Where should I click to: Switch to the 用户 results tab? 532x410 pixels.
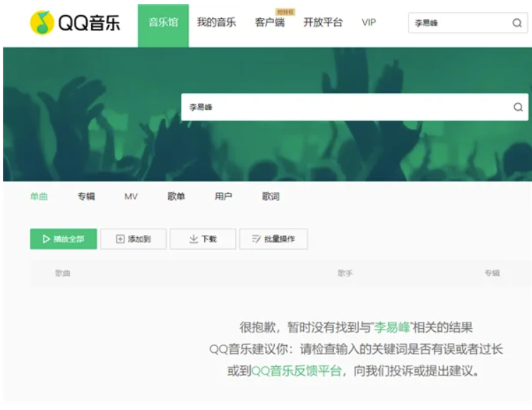point(223,196)
